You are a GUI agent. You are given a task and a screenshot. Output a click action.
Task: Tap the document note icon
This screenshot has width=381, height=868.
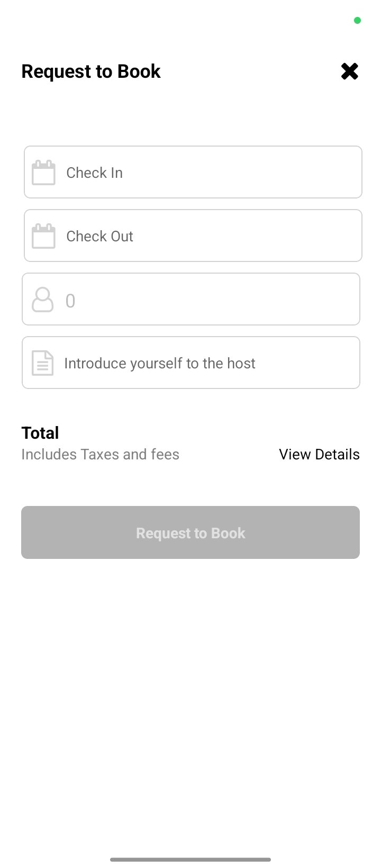[43, 363]
